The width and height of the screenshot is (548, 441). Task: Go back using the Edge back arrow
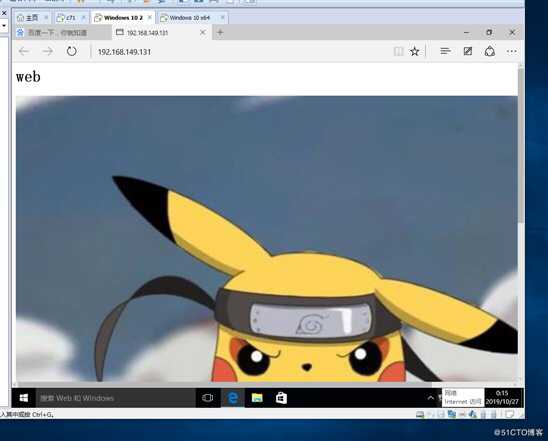click(24, 51)
